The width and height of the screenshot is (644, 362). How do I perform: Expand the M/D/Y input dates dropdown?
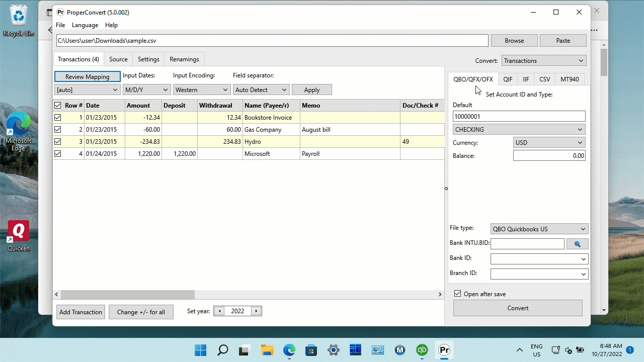pos(146,89)
